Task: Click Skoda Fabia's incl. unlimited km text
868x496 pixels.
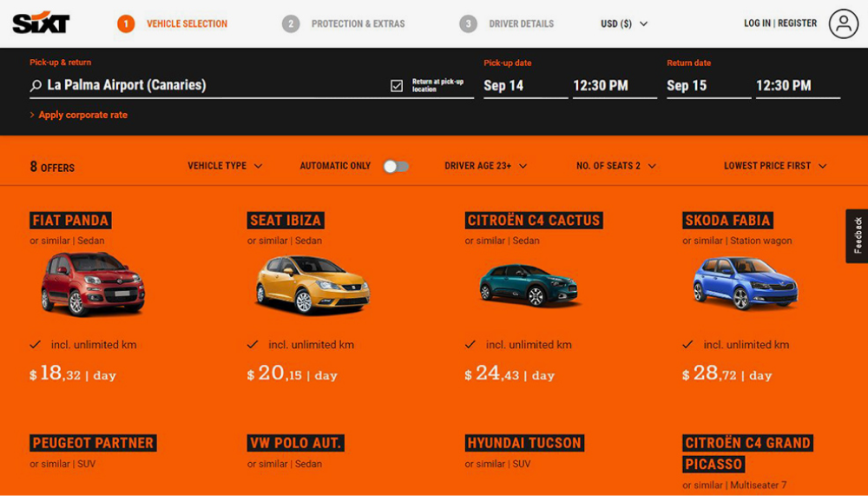Action: tap(746, 345)
